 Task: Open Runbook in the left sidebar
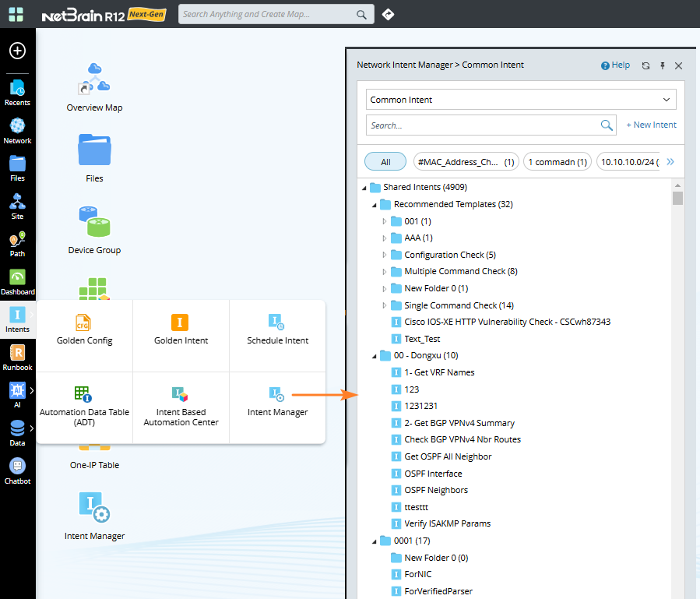point(17,358)
